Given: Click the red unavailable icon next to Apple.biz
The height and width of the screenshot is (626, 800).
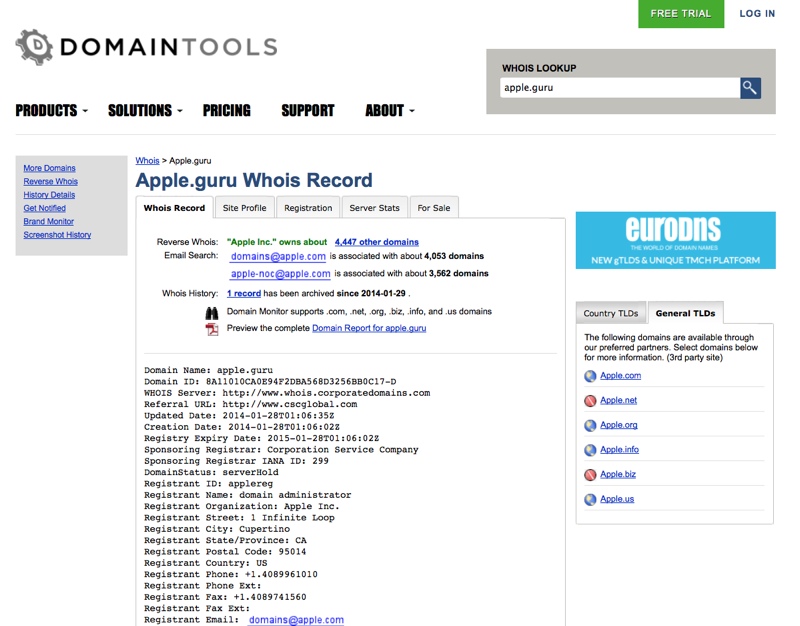Looking at the screenshot, I should coord(590,475).
